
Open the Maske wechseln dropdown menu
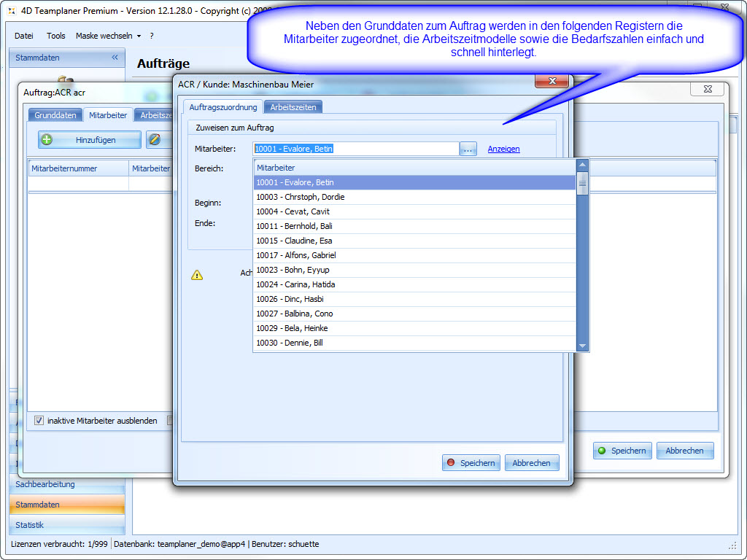108,36
